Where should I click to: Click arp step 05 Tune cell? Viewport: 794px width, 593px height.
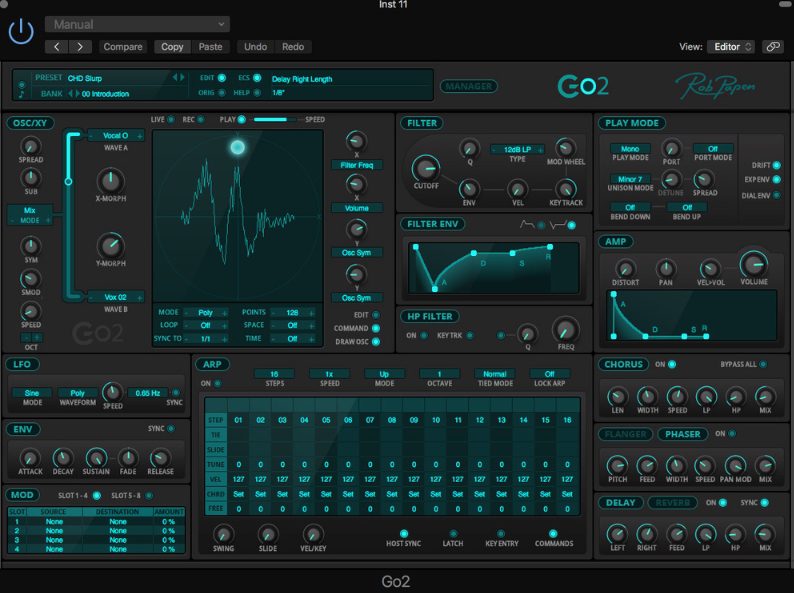pyautogui.click(x=326, y=464)
